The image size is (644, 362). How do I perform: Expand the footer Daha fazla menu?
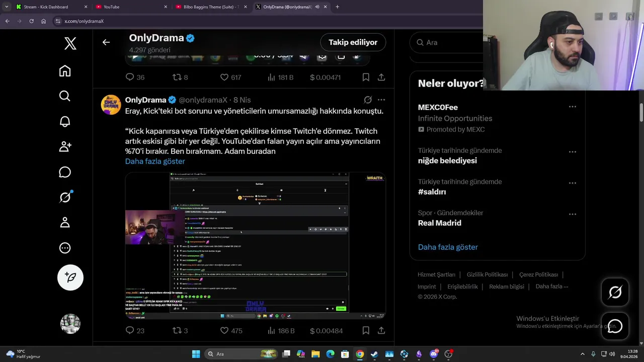552,287
